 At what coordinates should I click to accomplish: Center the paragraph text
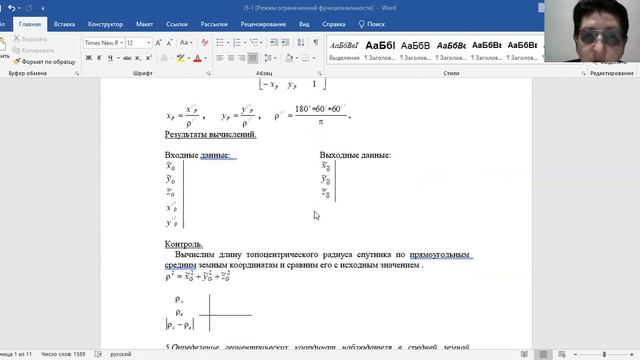click(x=231, y=58)
